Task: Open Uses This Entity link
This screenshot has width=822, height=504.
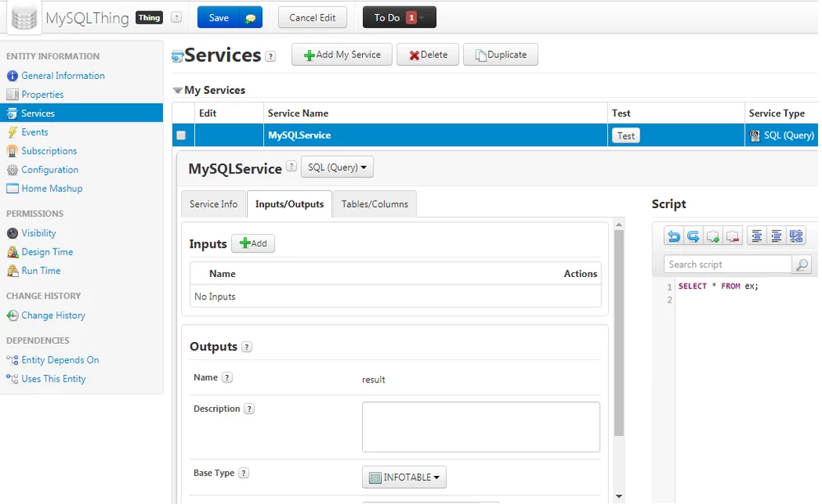Action: click(x=53, y=379)
